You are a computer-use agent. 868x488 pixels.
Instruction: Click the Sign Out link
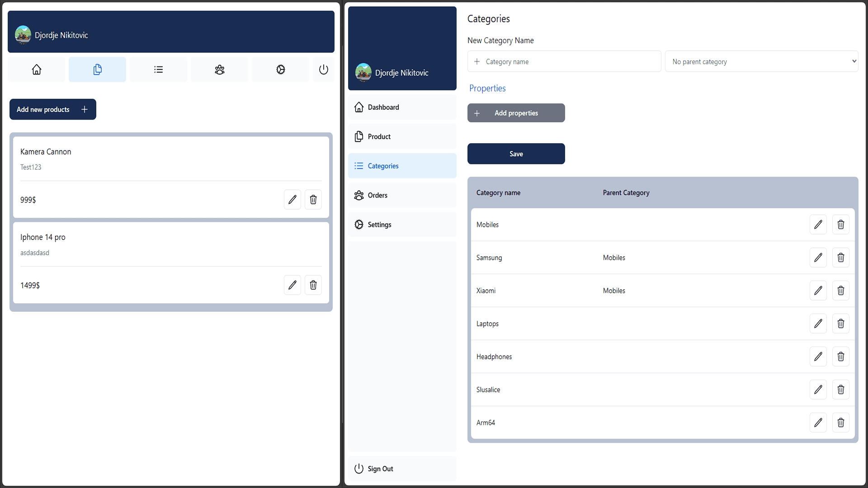[x=381, y=468]
